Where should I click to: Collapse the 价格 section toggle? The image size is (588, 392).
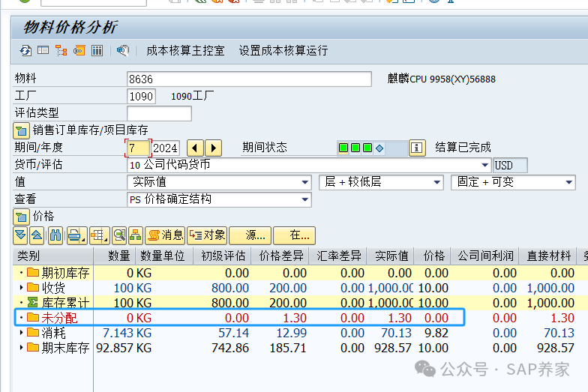(x=21, y=217)
